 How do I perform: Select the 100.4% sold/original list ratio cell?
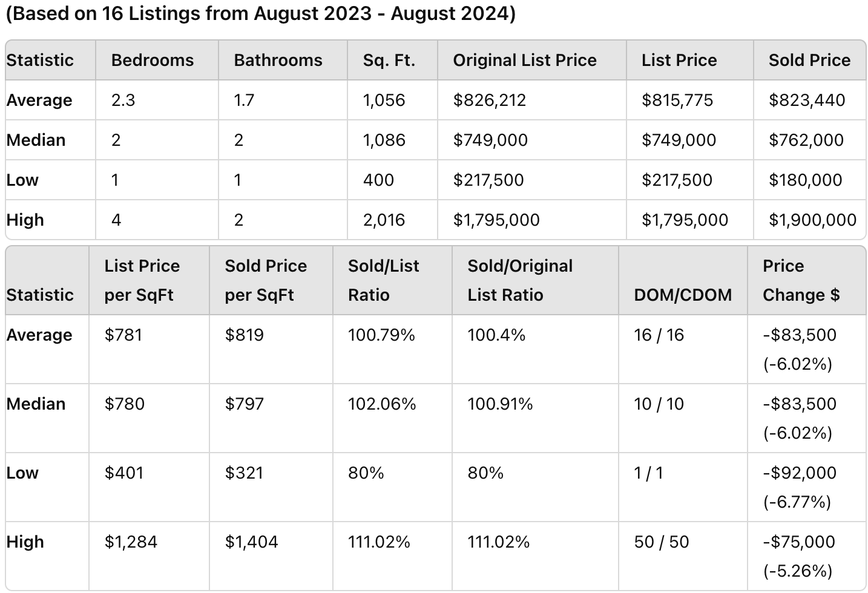click(496, 335)
